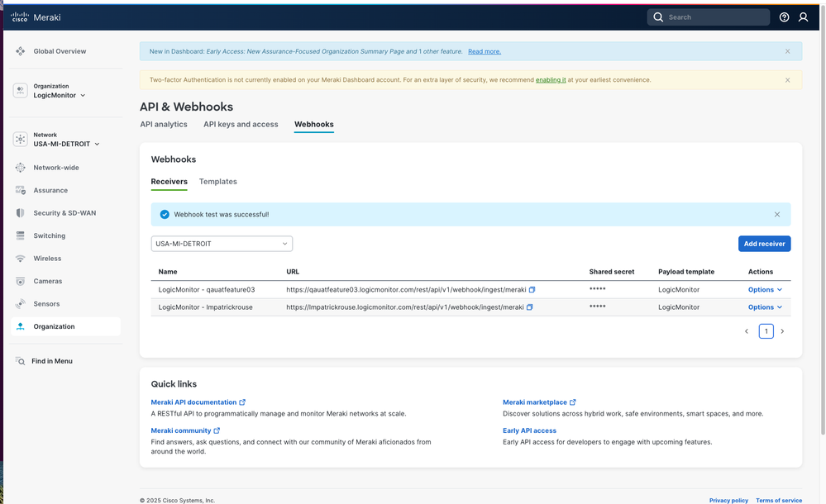
Task: Click the Add receiver button
Action: click(x=764, y=244)
